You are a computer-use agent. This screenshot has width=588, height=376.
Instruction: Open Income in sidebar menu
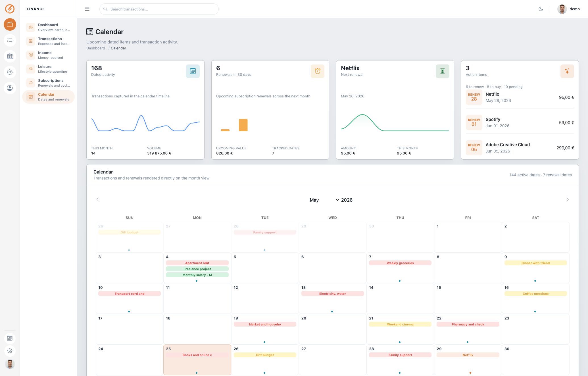click(48, 55)
